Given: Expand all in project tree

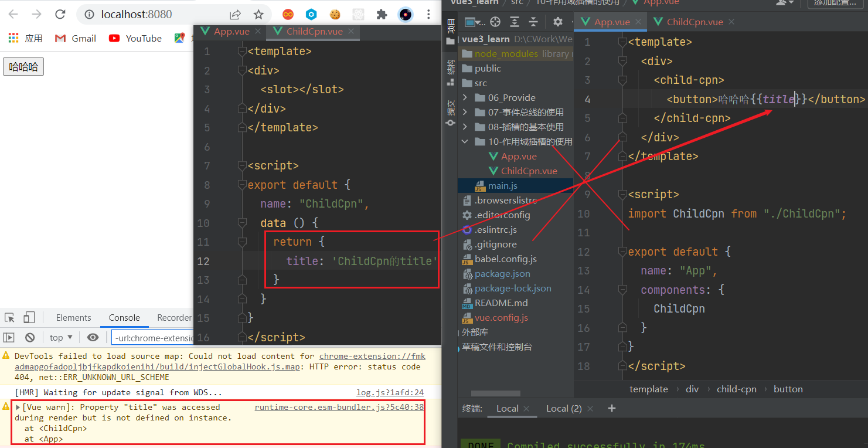Looking at the screenshot, I should pos(514,22).
